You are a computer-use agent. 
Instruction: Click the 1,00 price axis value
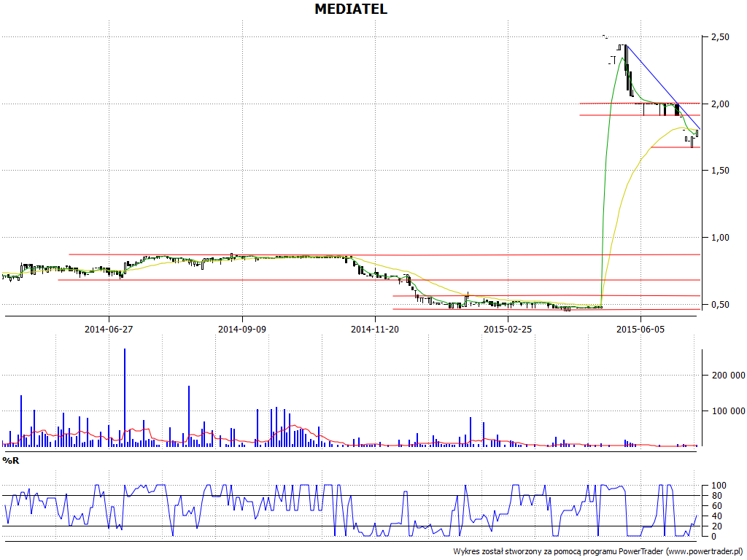click(x=720, y=238)
